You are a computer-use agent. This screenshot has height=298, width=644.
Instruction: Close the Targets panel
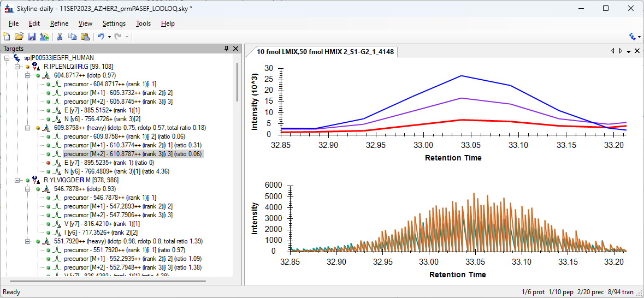click(x=236, y=49)
